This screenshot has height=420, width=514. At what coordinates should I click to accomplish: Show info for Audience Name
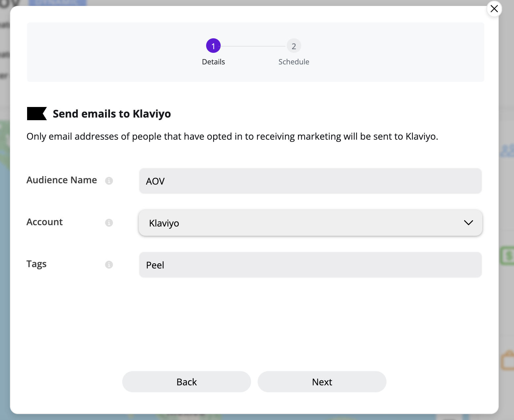pyautogui.click(x=109, y=181)
